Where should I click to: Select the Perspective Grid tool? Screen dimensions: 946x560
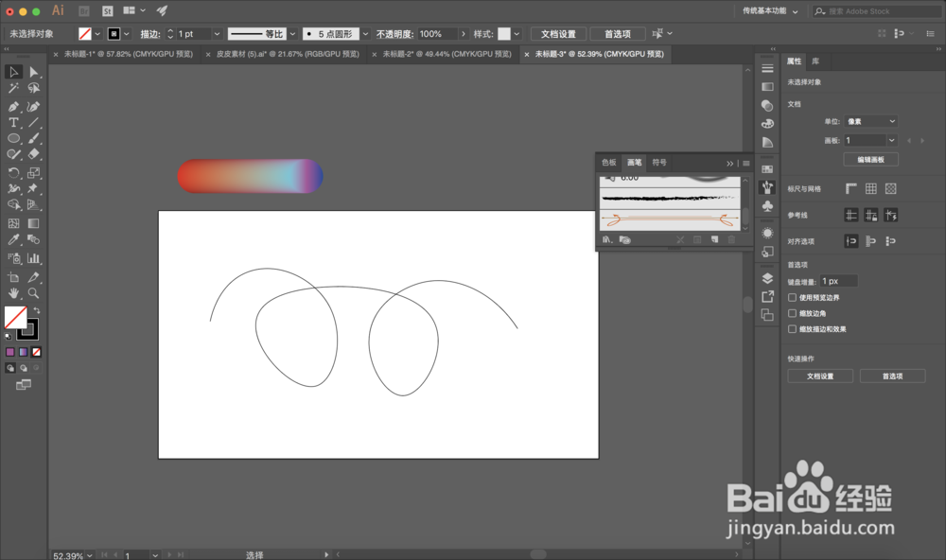(34, 204)
